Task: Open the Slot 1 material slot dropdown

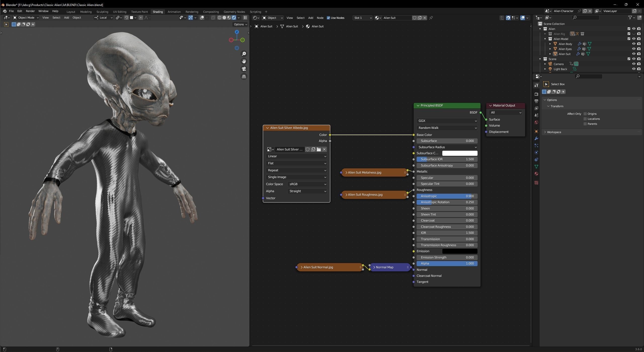Action: click(x=362, y=18)
